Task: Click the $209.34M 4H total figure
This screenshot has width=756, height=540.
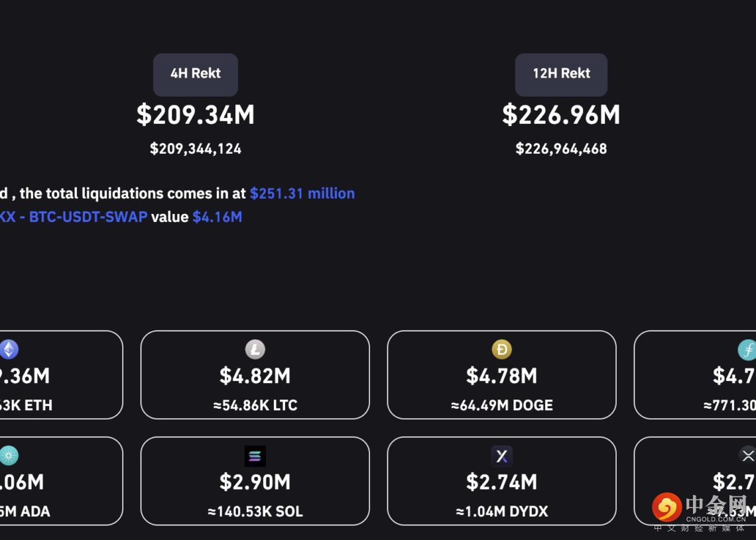Action: point(196,115)
